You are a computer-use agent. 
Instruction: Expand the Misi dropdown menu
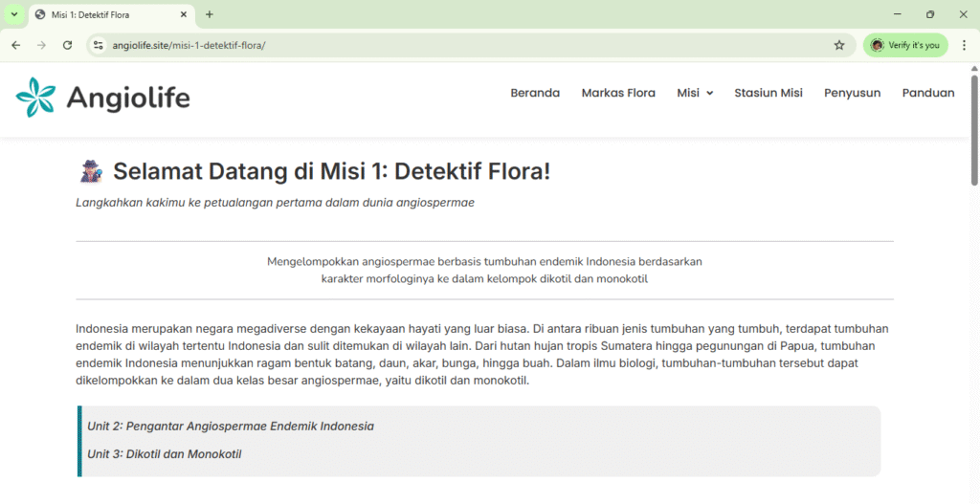click(x=695, y=93)
